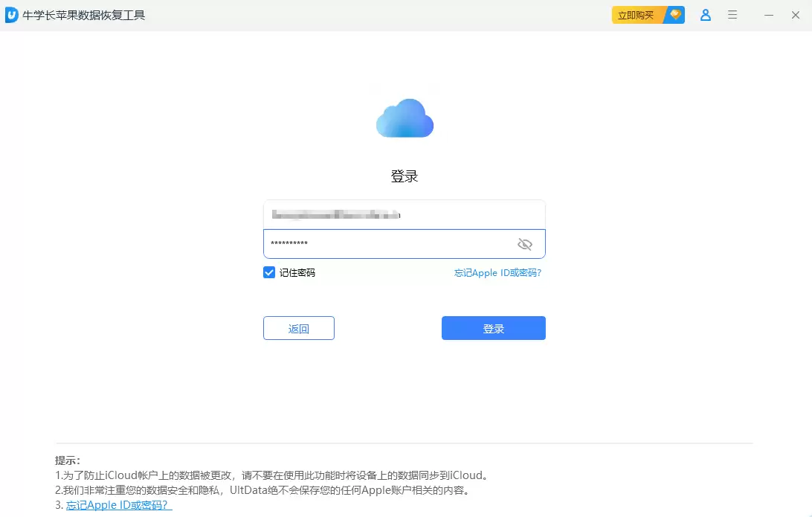The image size is (812, 517).
Task: Uncheck the 记住密码 remember password checkbox
Action: click(x=268, y=272)
